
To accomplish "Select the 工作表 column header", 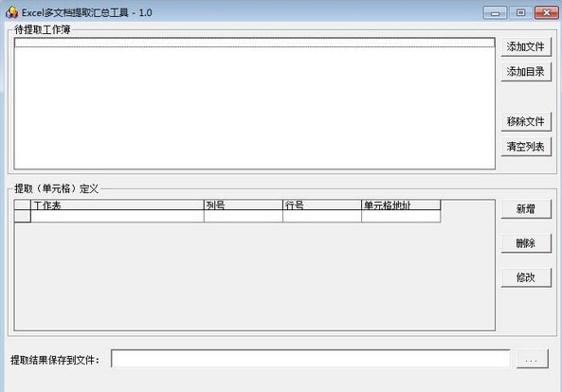I will [118, 205].
